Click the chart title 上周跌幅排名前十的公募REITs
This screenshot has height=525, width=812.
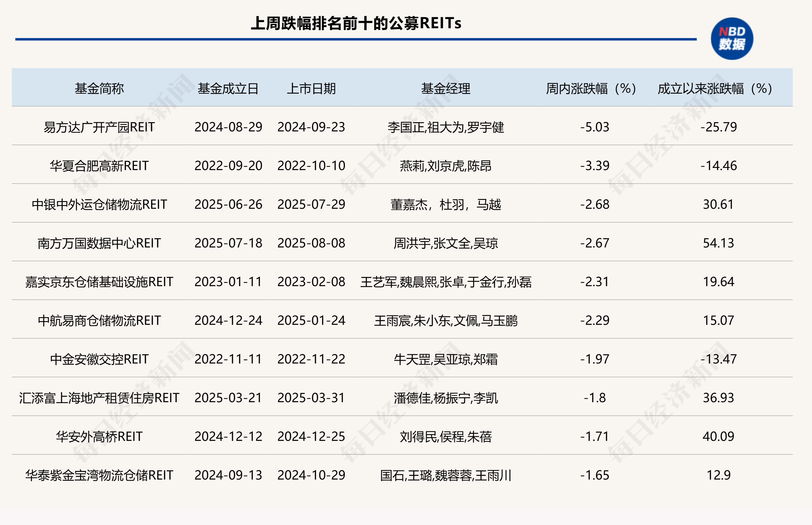click(x=357, y=23)
